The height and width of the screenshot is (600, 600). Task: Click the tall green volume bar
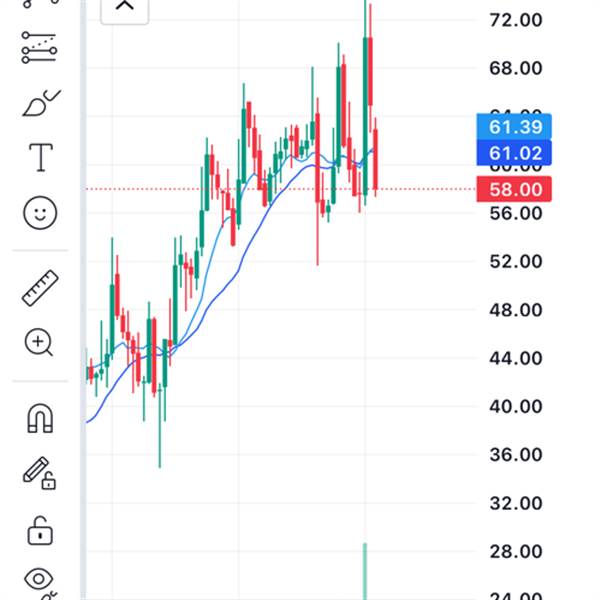tap(365, 571)
